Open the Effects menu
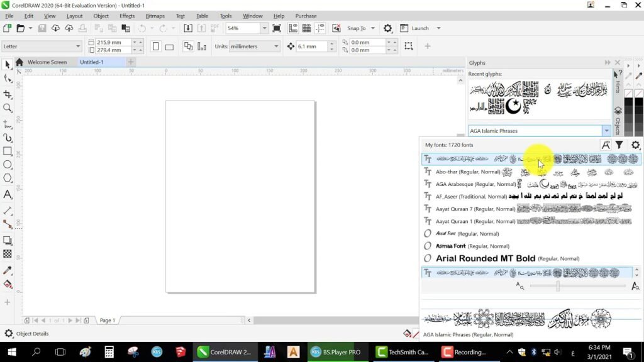644x362 pixels. 127,16
